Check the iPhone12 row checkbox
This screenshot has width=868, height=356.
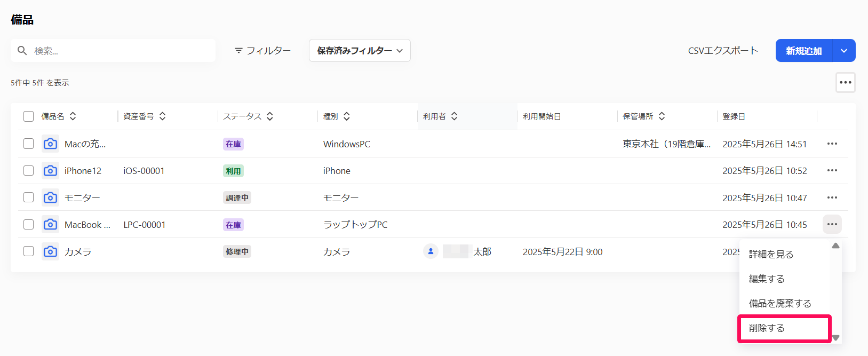click(x=29, y=170)
